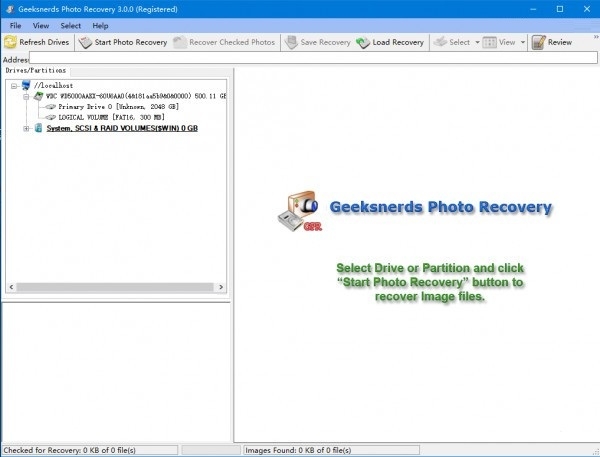This screenshot has width=600, height=457.
Task: Click the System SCSI & RAID volumes icon
Action: [x=38, y=128]
